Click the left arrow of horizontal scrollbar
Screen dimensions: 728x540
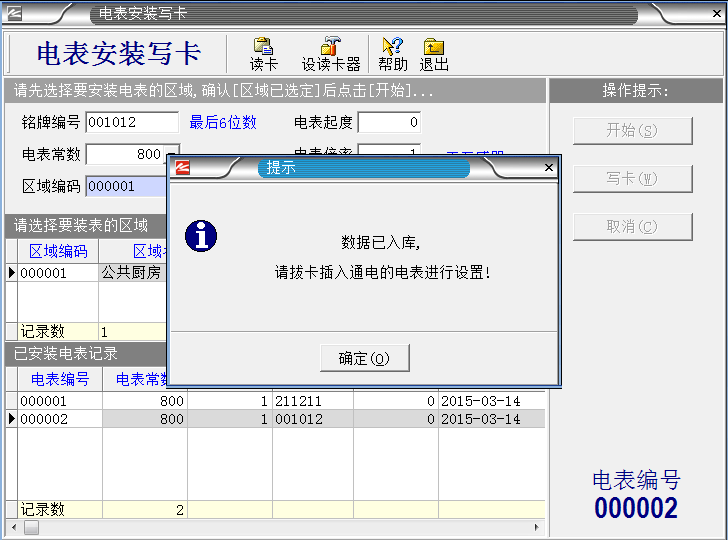pyautogui.click(x=12, y=527)
